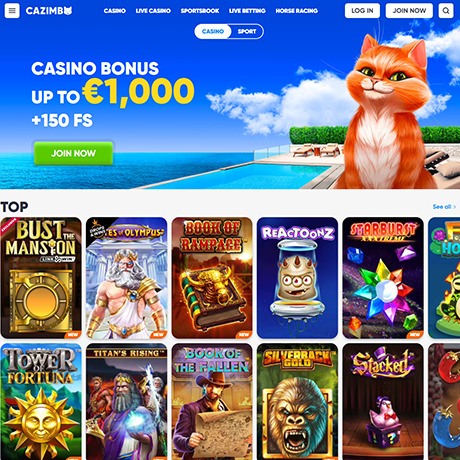
Task: Open the Live Betting menu item
Action: point(247,11)
